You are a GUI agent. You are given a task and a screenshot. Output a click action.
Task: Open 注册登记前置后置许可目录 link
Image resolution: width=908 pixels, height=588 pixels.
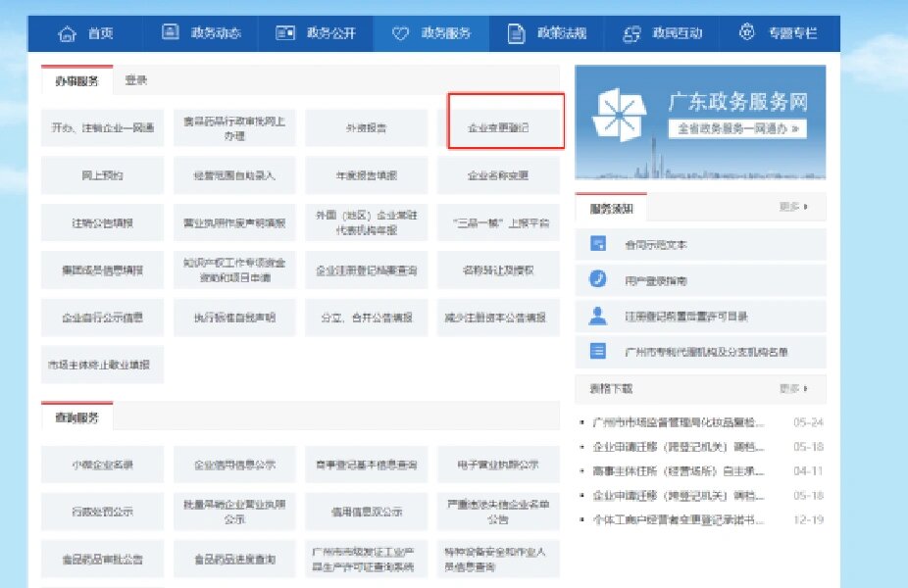click(x=686, y=316)
